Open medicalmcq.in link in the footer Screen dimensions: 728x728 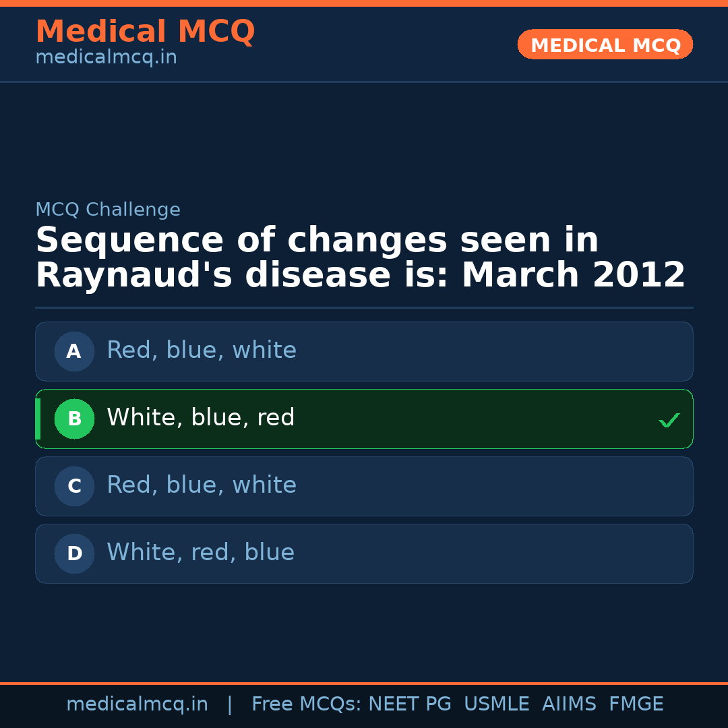click(x=137, y=704)
